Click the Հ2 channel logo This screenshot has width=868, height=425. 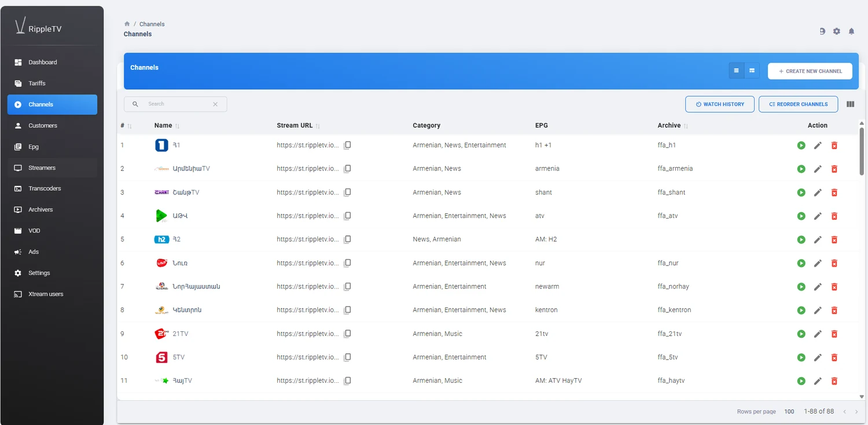[161, 239]
